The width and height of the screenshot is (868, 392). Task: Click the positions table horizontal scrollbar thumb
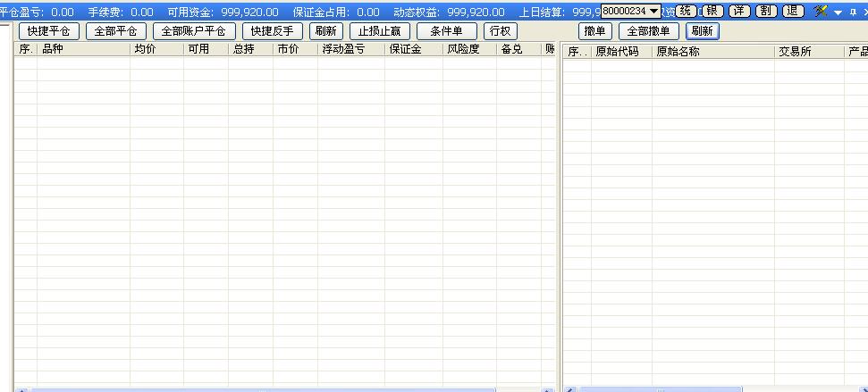coord(263,390)
